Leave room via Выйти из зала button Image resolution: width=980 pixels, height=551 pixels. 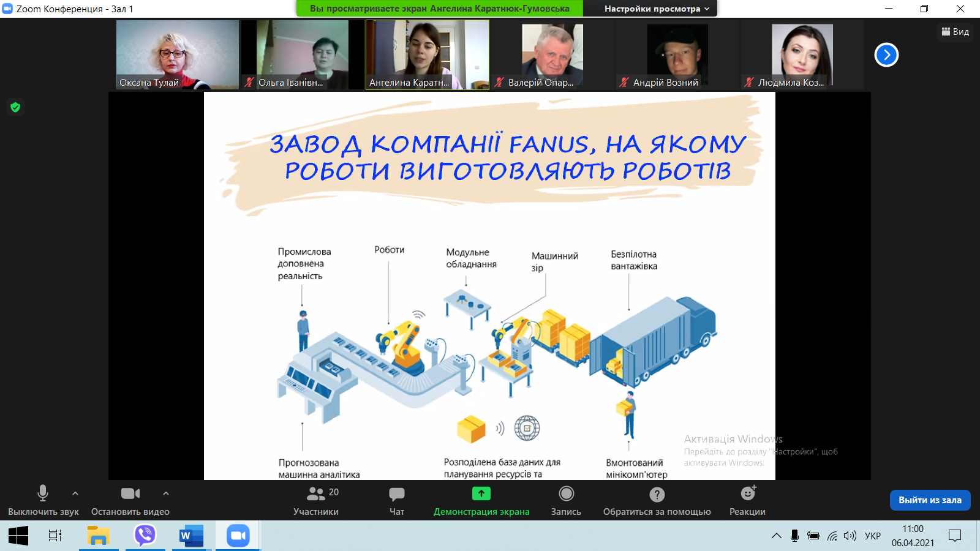pos(930,500)
